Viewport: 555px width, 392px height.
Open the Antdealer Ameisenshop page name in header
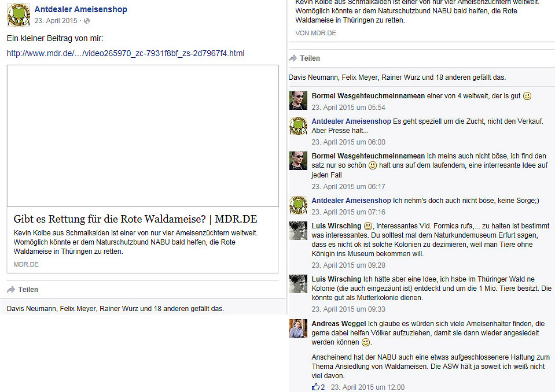pos(80,9)
